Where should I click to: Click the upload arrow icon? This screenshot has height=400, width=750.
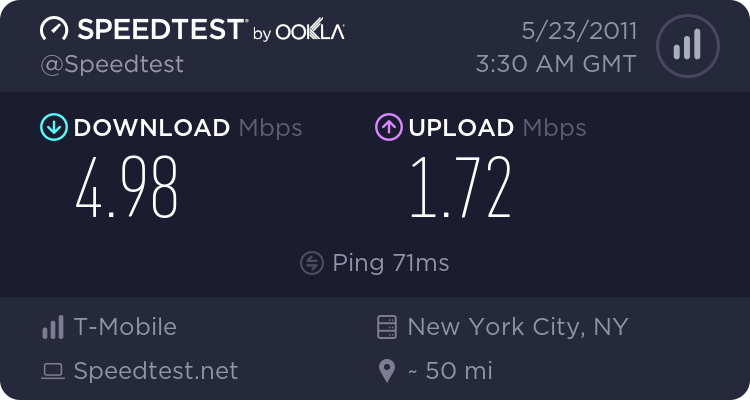pyautogui.click(x=388, y=127)
